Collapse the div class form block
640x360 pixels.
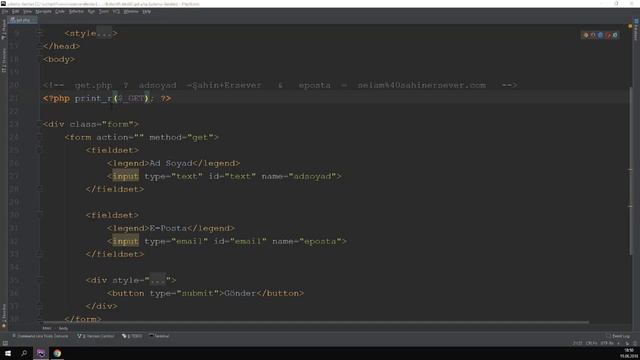coord(40,124)
